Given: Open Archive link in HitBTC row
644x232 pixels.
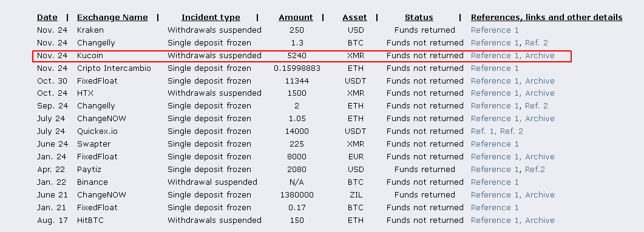Looking at the screenshot, I should pyautogui.click(x=540, y=220).
